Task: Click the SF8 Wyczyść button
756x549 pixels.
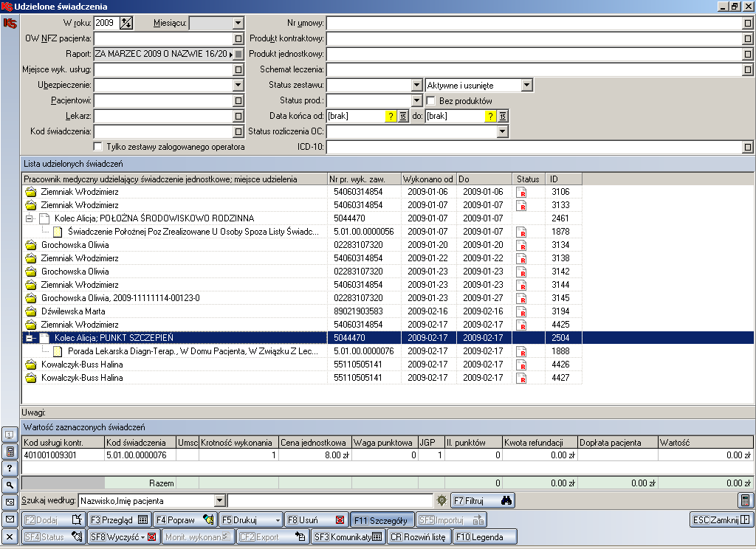Action: pyautogui.click(x=123, y=536)
